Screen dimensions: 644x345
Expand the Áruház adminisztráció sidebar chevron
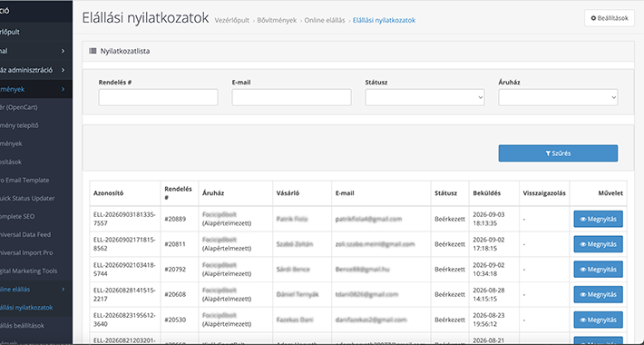tap(63, 70)
